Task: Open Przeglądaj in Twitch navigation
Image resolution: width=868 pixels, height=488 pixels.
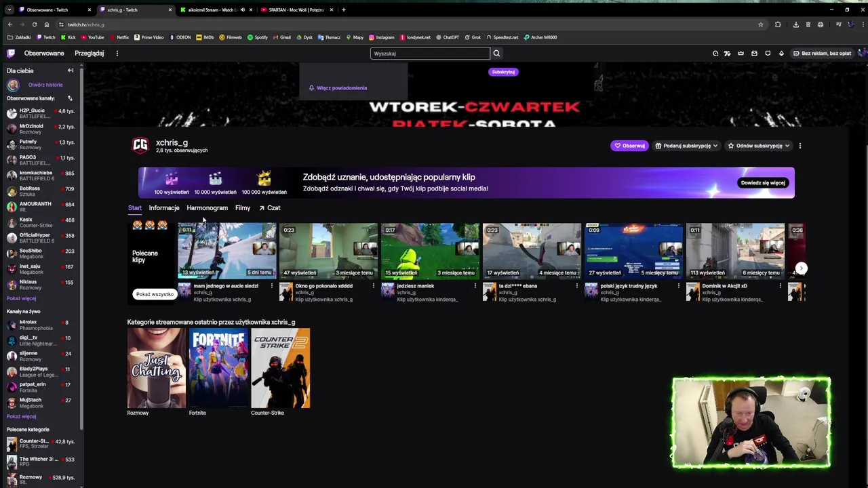Action: (x=89, y=53)
